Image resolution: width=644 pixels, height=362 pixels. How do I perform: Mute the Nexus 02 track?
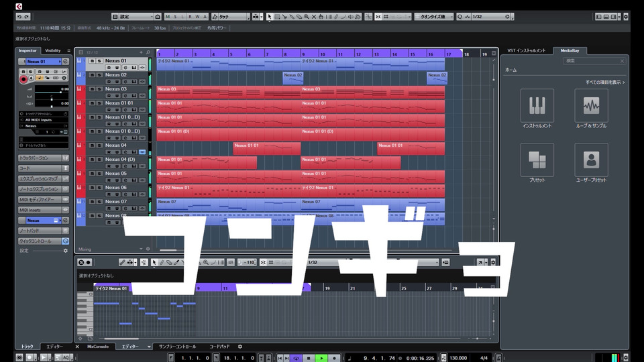[92, 74]
